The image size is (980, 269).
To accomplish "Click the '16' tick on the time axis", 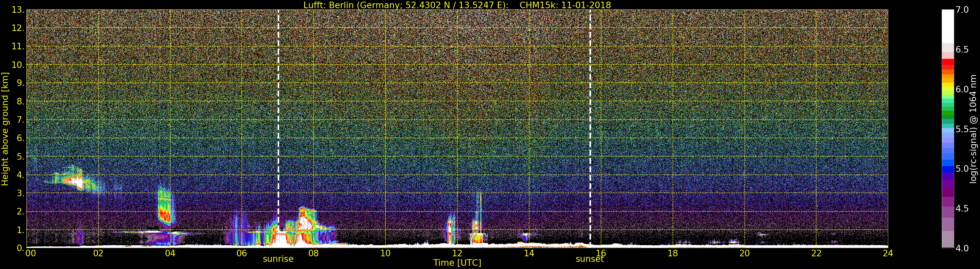I will [601, 253].
